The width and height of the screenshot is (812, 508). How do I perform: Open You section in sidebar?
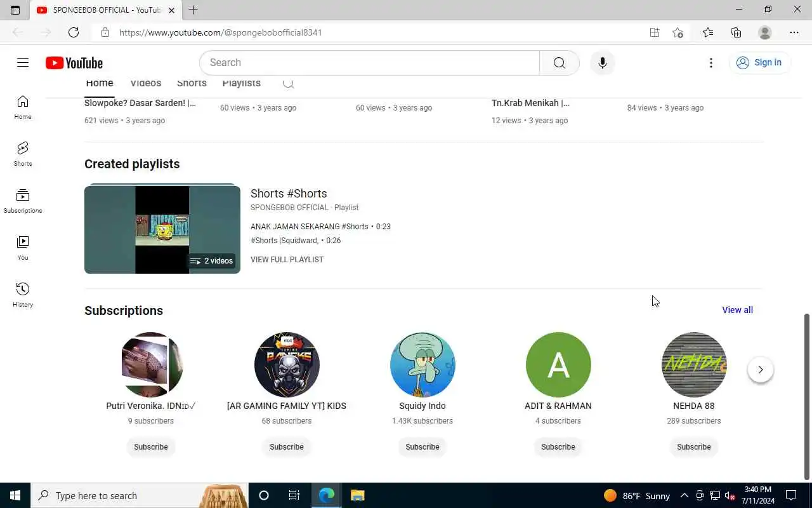[23, 248]
